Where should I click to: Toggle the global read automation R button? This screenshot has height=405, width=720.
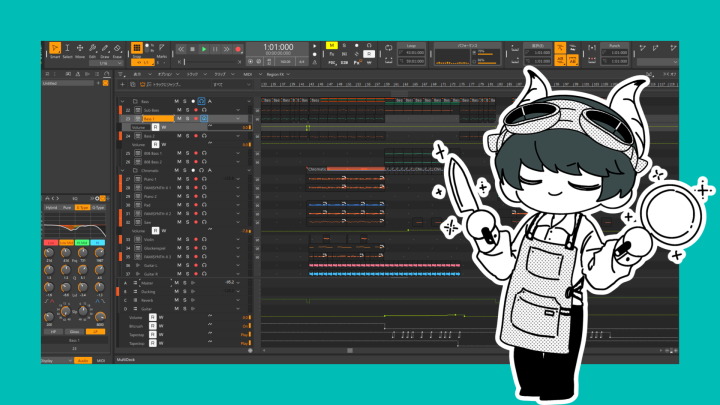pyautogui.click(x=369, y=54)
